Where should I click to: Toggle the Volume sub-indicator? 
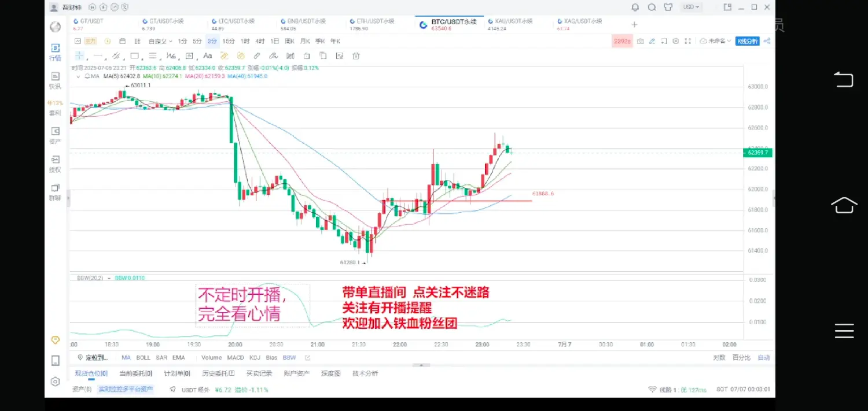[212, 358]
